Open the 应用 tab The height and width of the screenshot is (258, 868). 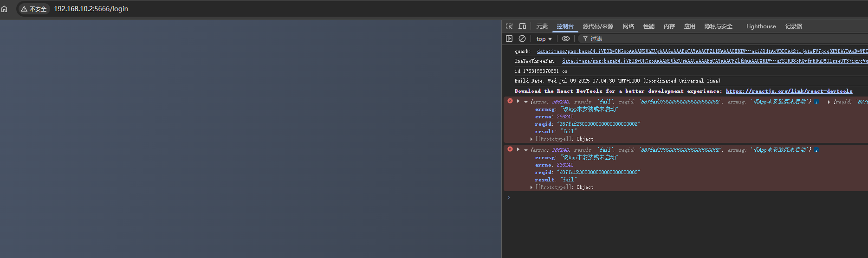[x=689, y=26]
